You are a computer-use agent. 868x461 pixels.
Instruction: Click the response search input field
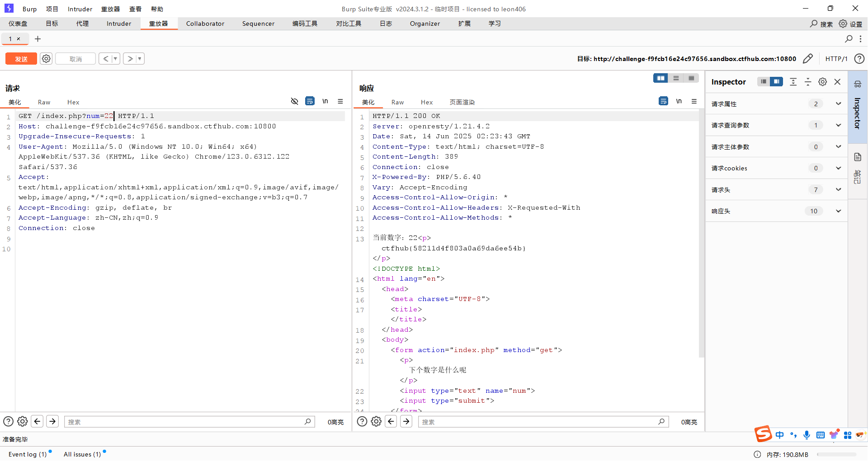538,422
